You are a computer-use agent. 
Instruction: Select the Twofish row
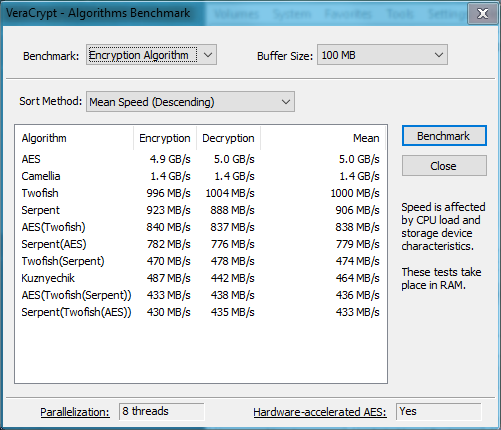click(200, 193)
